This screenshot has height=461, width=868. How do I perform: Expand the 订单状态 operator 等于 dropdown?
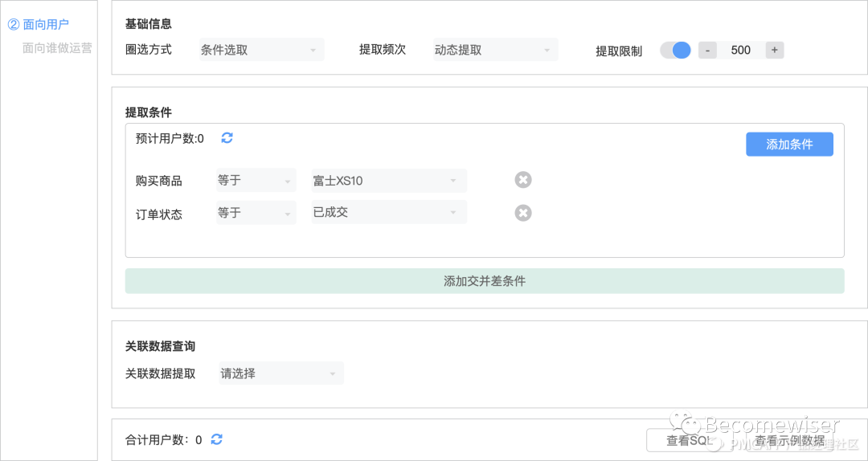(x=256, y=213)
